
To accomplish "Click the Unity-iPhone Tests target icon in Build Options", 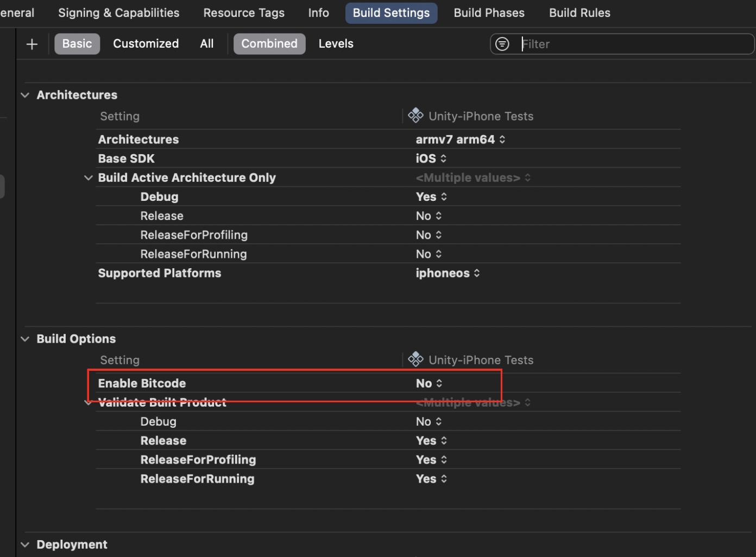I will click(415, 359).
